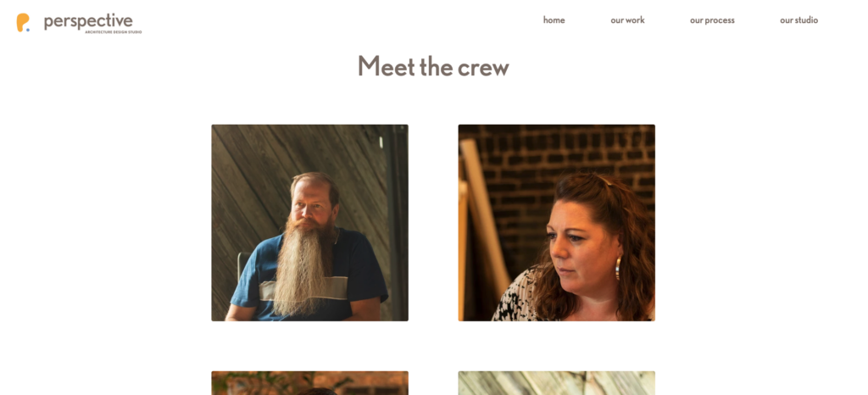Click the blue dot in the logo
This screenshot has width=868, height=395.
(x=28, y=30)
